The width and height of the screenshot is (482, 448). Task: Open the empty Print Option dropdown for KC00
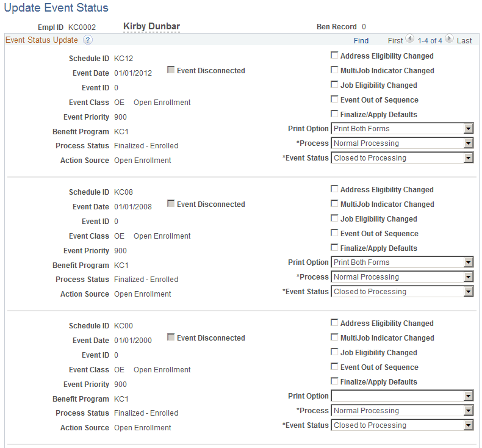coord(402,396)
